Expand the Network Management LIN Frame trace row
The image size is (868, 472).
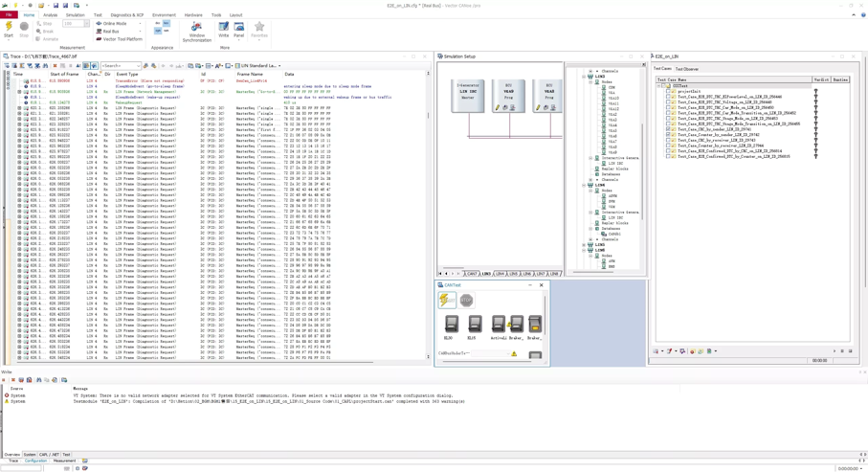click(x=19, y=92)
